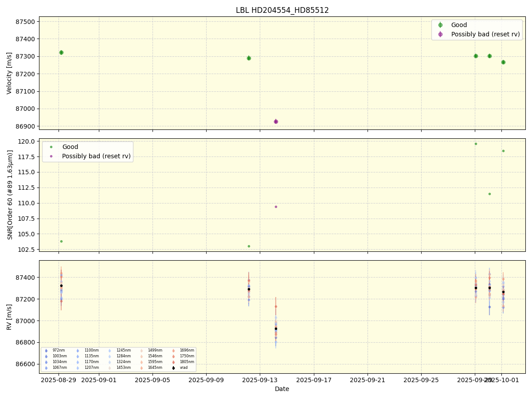Click the purple Possibly bad marker in velocity legend
Viewport: 532px width, 399px height.
click(x=440, y=34)
